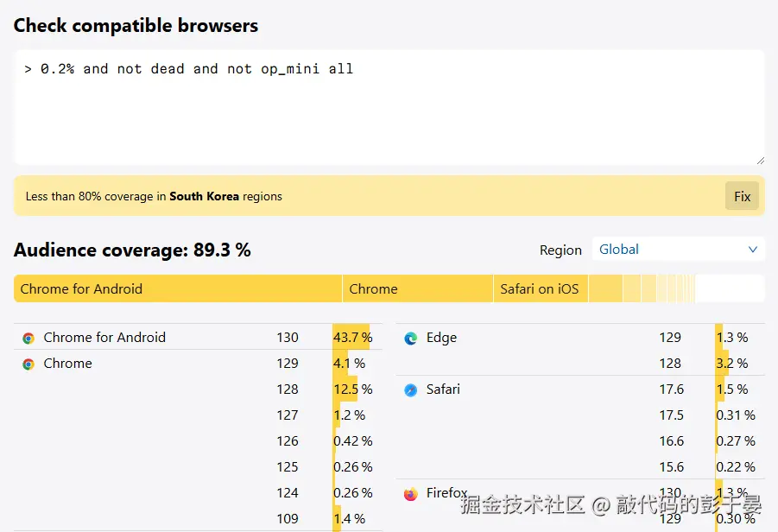This screenshot has width=778, height=532.
Task: Click the 'Safari' browser name
Action: [x=443, y=389]
